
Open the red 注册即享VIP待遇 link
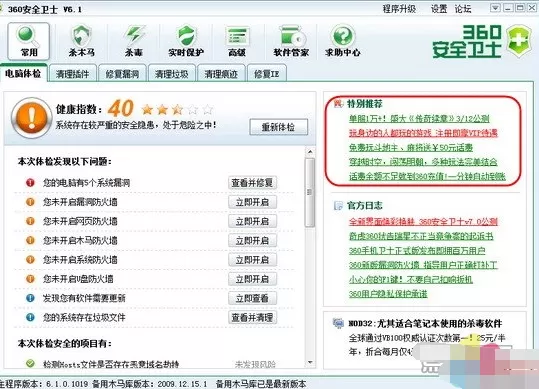[x=423, y=133]
